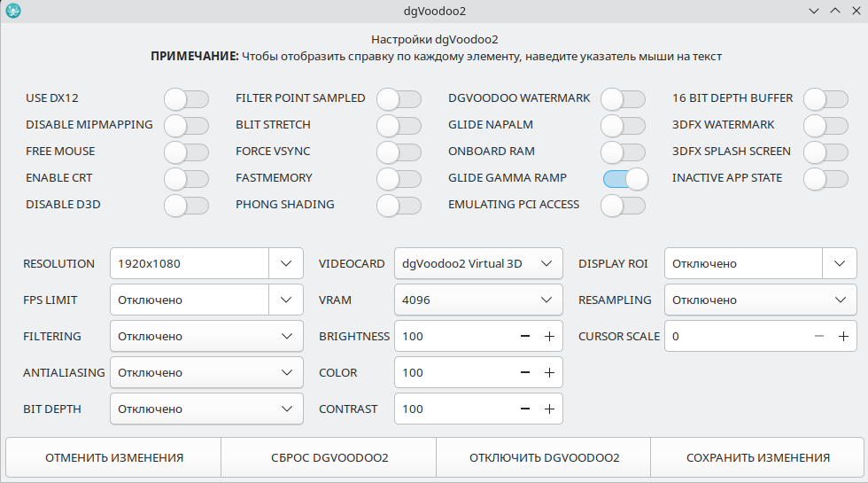The height and width of the screenshot is (483, 868).
Task: Toggle the USE DX12 switch
Action: (187, 99)
